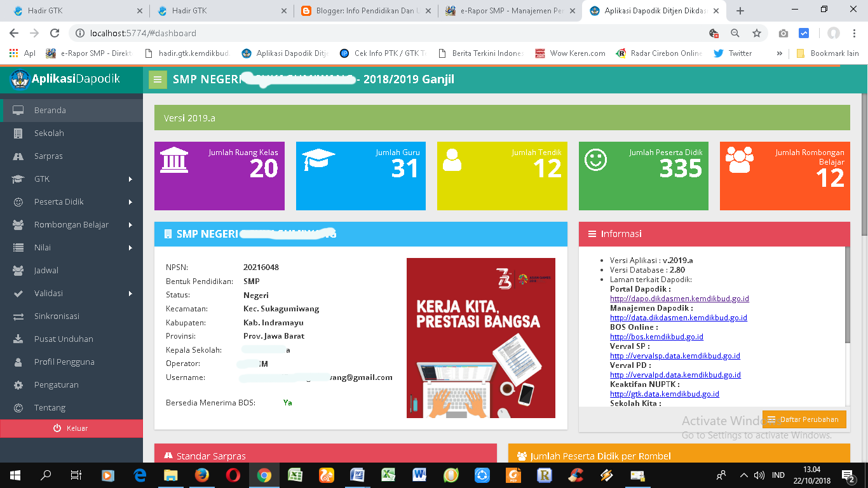Open the Jadwal schedule icon
Viewport: 868px width, 488px height.
tap(19, 270)
